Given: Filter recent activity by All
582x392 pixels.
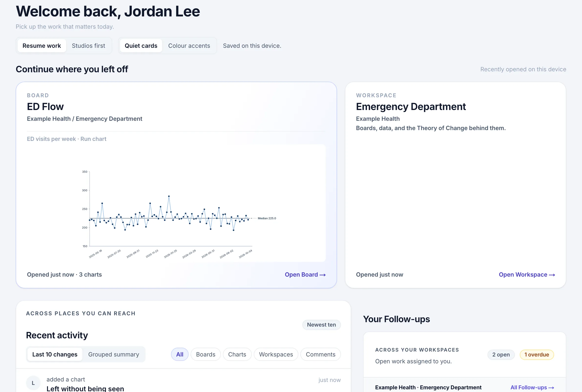Looking at the screenshot, I should coord(180,354).
